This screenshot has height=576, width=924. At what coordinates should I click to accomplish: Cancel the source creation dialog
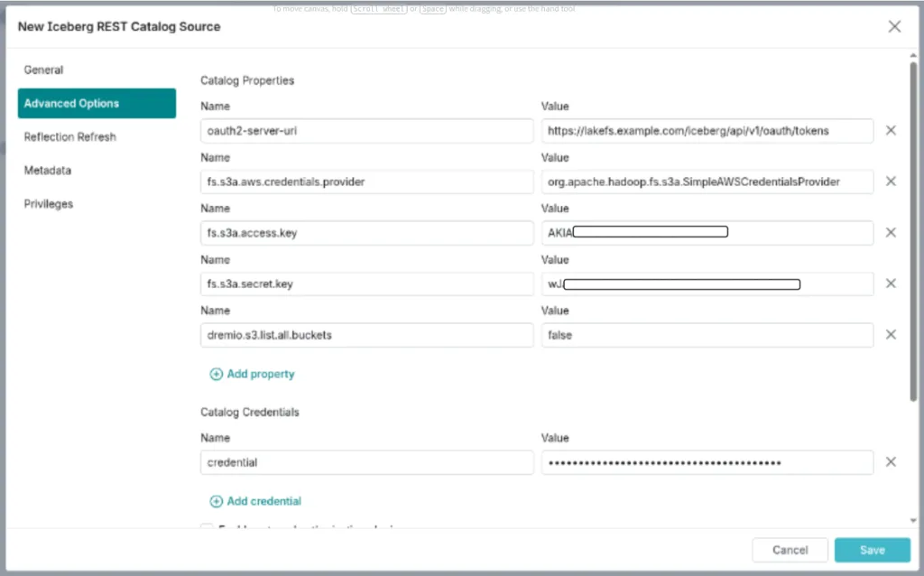pyautogui.click(x=790, y=550)
